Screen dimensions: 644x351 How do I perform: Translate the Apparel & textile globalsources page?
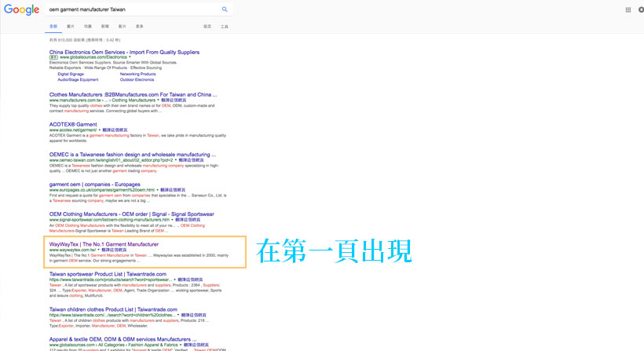196,346
